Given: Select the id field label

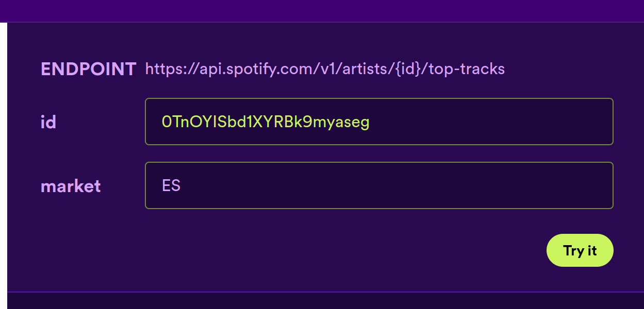Looking at the screenshot, I should coord(48,122).
